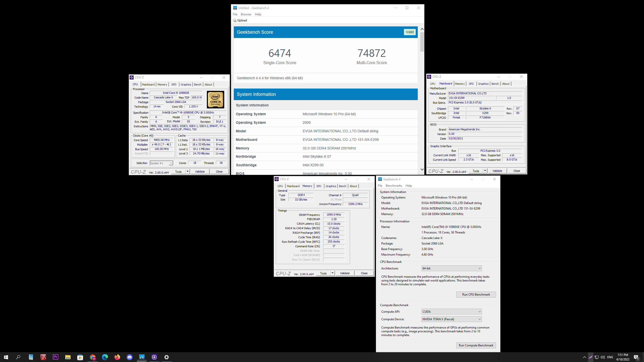Click the motherboard model 151-SX-E299 field
Screen dimensions: 644x362
coord(472,98)
